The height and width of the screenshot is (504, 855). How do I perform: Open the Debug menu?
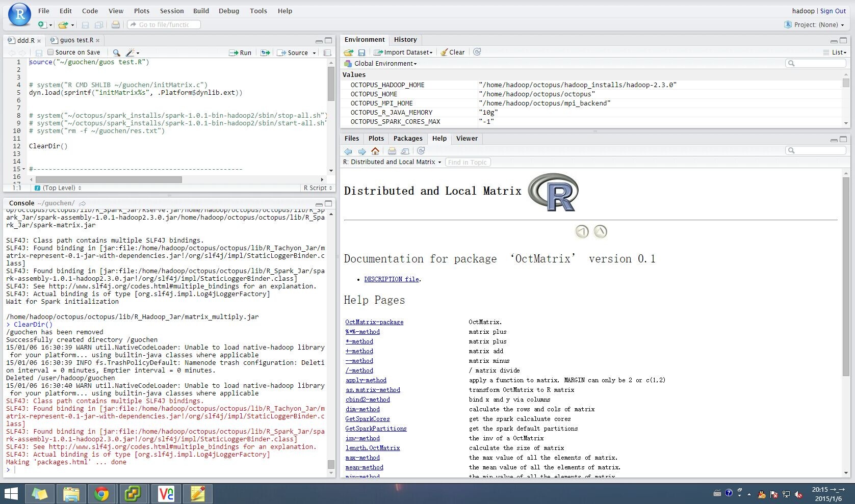tap(229, 11)
